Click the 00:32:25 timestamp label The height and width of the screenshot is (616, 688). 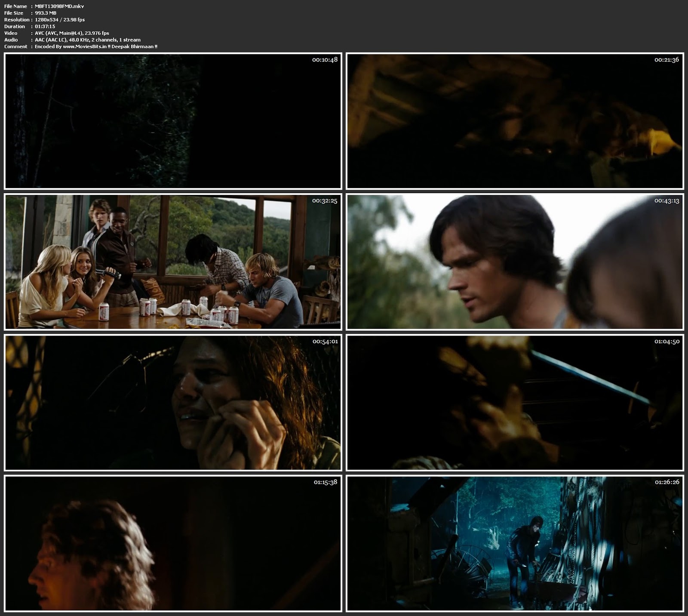pos(325,201)
